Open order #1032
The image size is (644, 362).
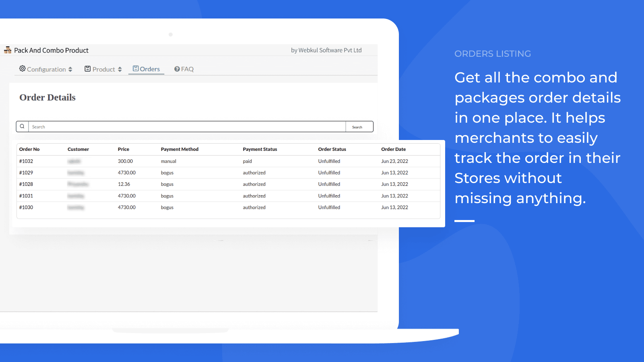click(x=26, y=161)
